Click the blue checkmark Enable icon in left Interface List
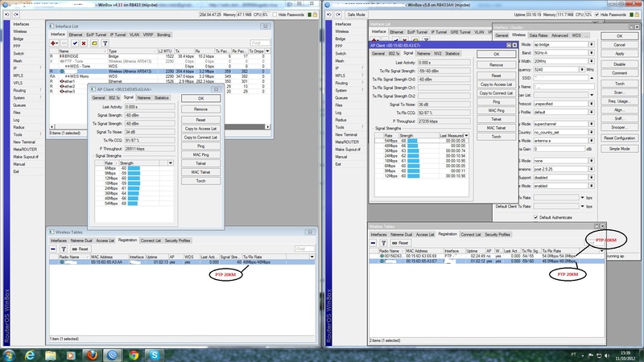This screenshot has width=644, height=362. [x=75, y=43]
